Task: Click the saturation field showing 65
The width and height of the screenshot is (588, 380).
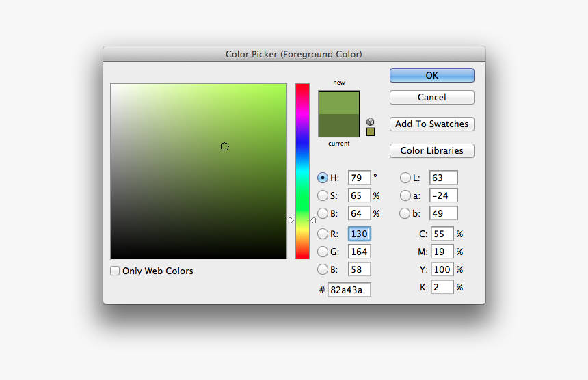Action: pos(359,195)
